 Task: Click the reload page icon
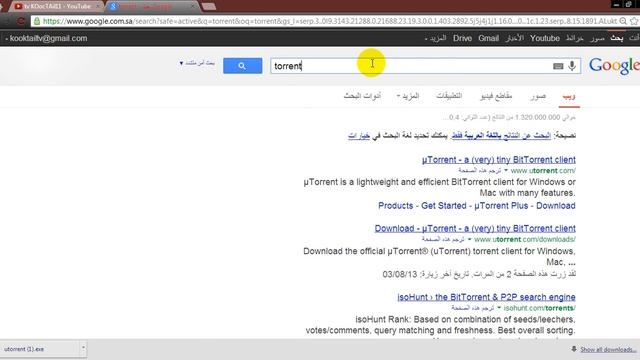click(21, 21)
